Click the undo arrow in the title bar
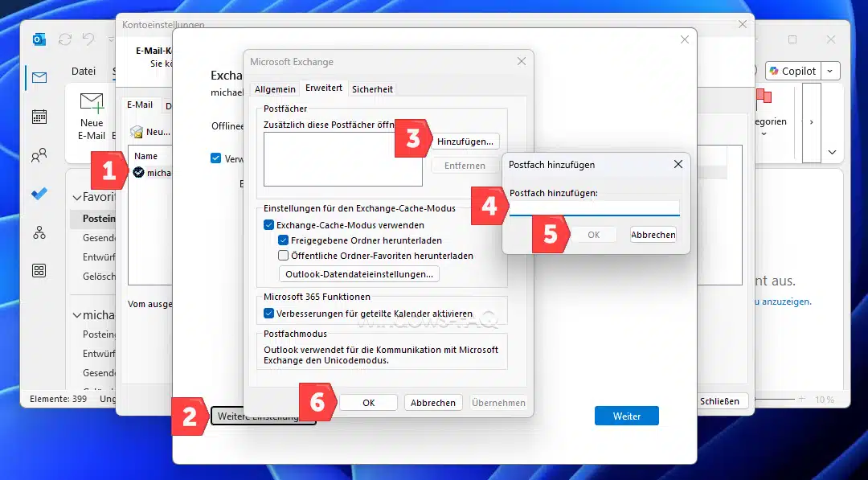The image size is (868, 480). pos(88,39)
